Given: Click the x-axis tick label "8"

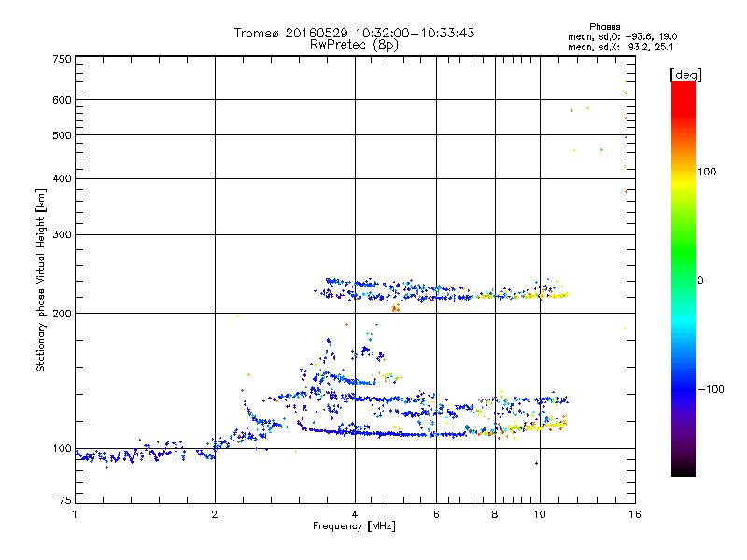Looking at the screenshot, I should tap(495, 514).
